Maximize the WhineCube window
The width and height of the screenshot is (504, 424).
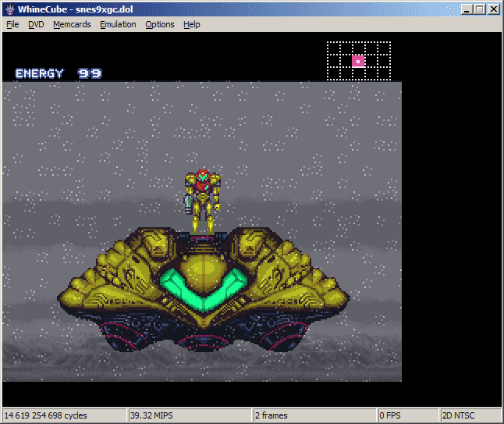click(479, 9)
